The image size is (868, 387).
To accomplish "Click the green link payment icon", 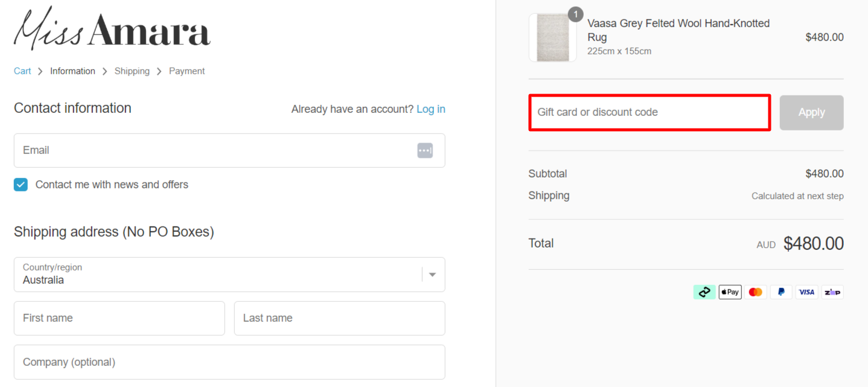I will tap(704, 292).
